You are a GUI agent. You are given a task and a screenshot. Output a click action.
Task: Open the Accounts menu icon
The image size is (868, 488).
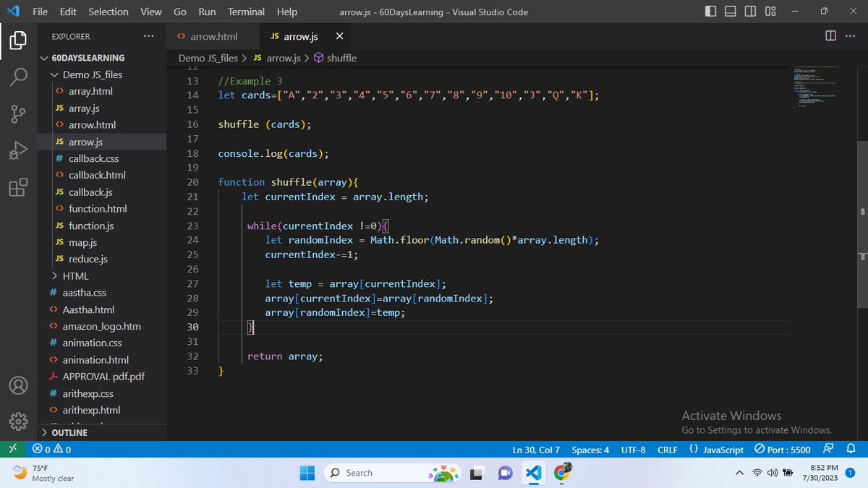pyautogui.click(x=18, y=385)
